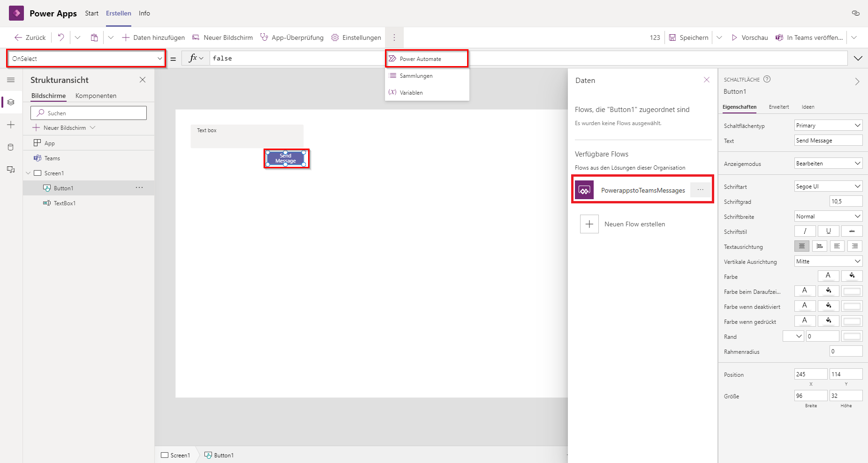The width and height of the screenshot is (868, 463).
Task: Switch to the Komponenten tab
Action: [x=96, y=96]
